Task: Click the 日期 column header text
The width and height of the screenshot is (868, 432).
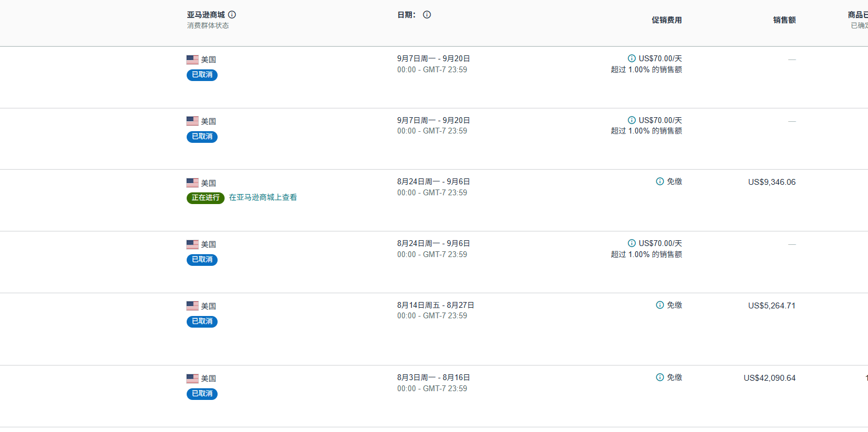Action: pos(407,15)
